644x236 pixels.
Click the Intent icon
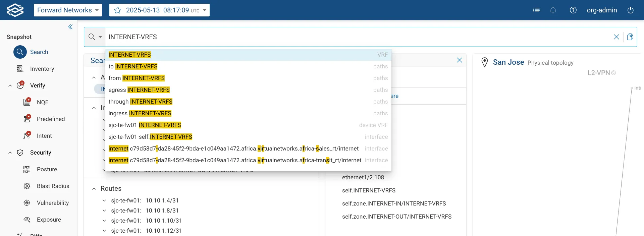coord(27,135)
